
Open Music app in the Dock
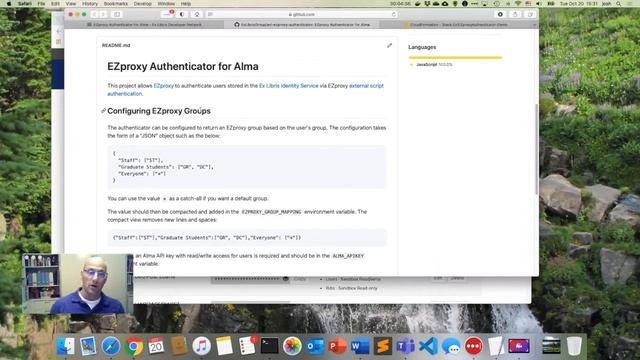(201, 347)
